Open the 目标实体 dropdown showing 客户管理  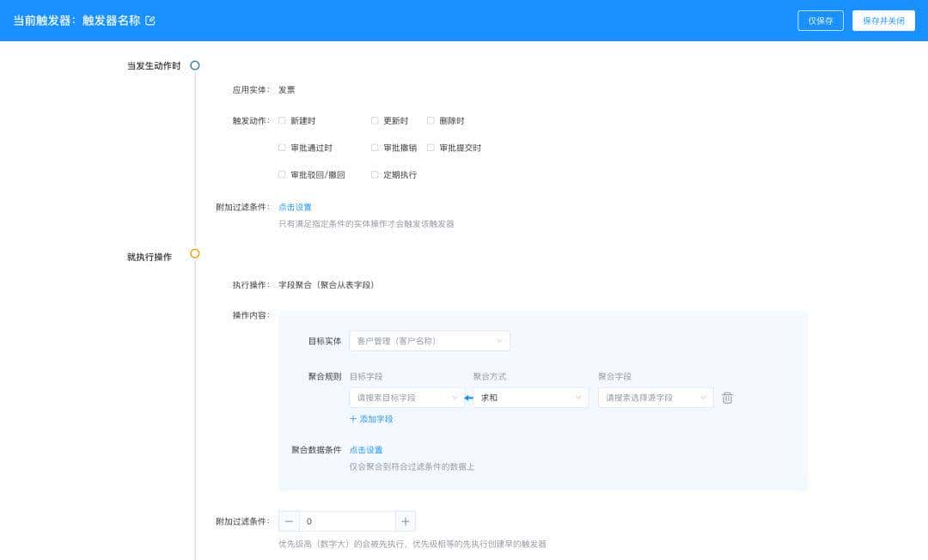coord(430,341)
